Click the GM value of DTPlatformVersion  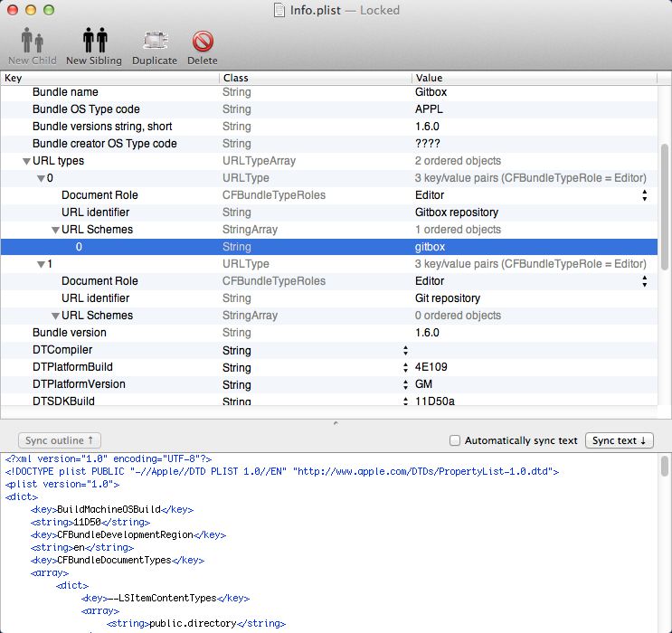423,384
